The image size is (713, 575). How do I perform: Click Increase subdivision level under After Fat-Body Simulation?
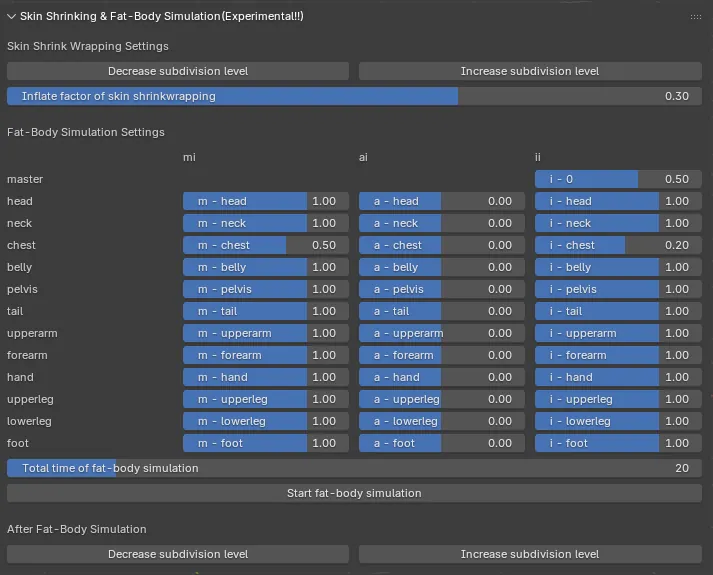(530, 554)
